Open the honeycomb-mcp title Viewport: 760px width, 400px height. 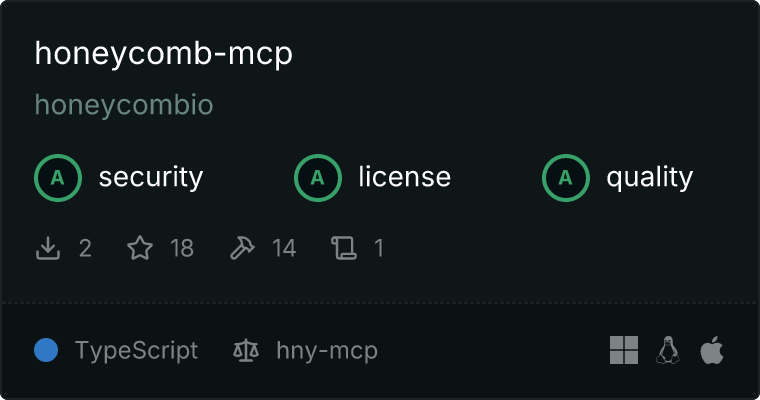coord(164,54)
